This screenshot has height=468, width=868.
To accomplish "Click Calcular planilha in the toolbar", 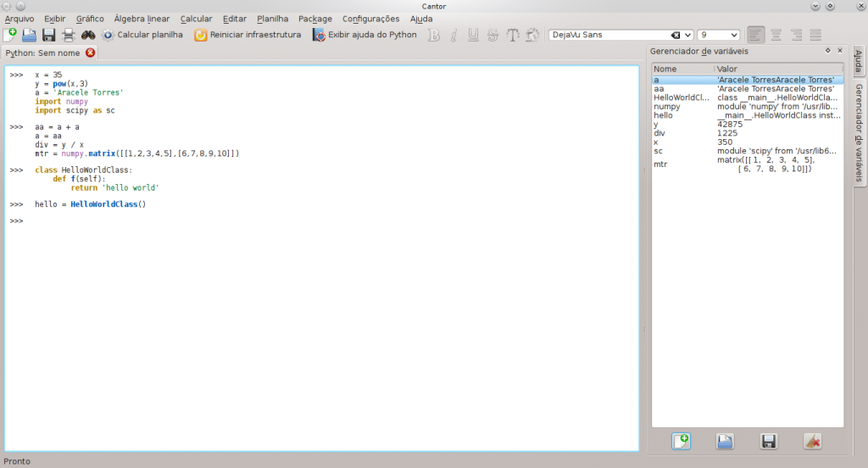I will pos(142,35).
